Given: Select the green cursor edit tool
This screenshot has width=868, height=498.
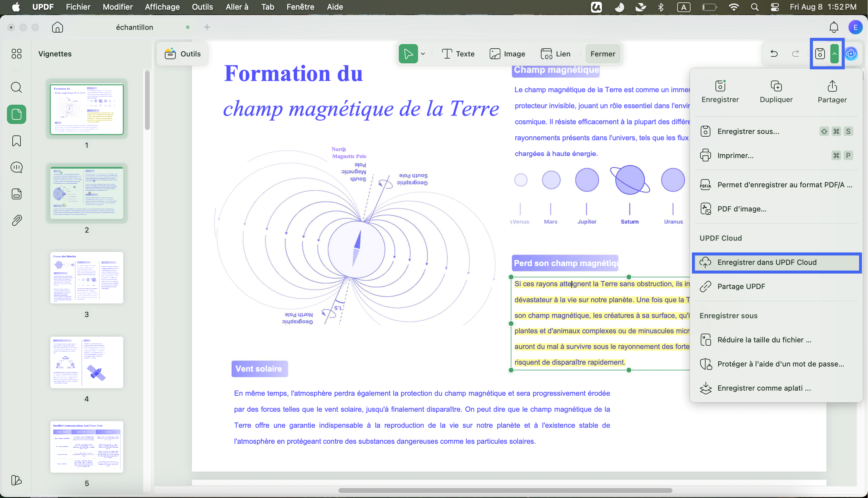Looking at the screenshot, I should click(x=408, y=54).
